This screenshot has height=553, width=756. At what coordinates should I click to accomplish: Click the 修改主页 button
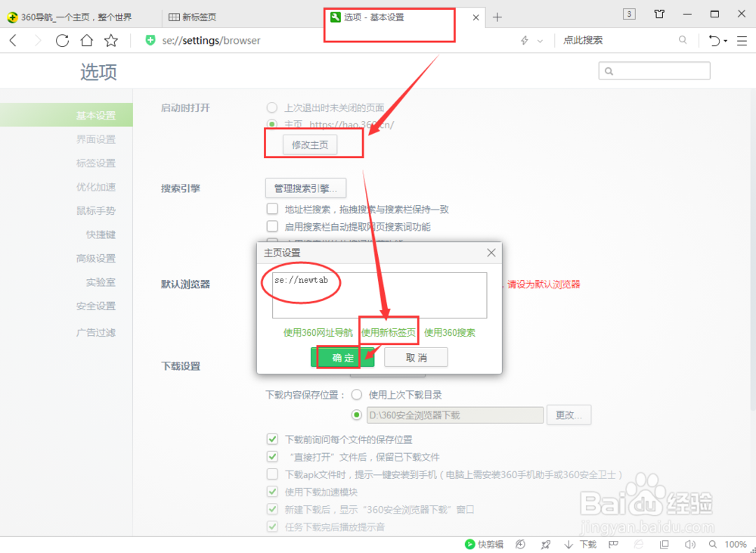coord(309,144)
